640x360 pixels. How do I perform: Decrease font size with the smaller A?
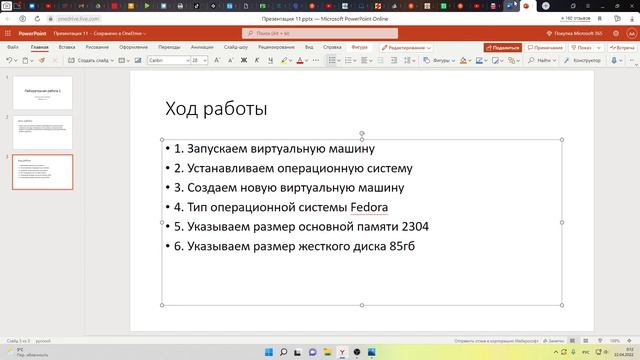tap(230, 60)
